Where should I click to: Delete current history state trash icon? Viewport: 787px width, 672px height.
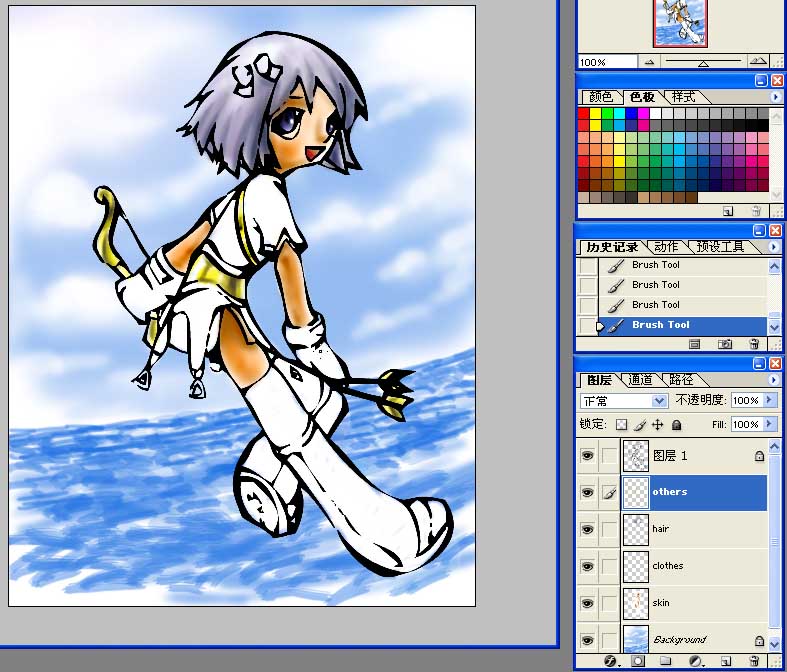(x=754, y=344)
